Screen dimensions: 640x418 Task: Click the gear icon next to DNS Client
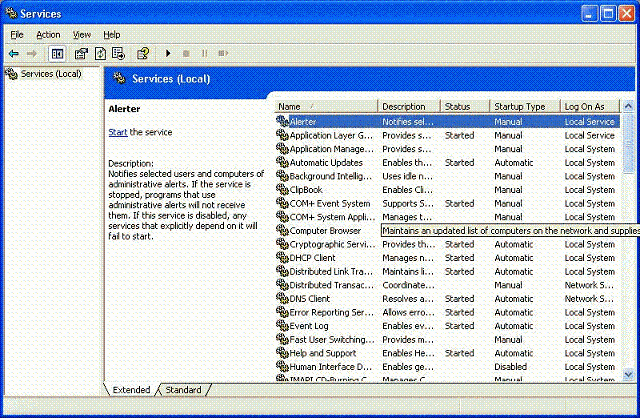click(282, 298)
